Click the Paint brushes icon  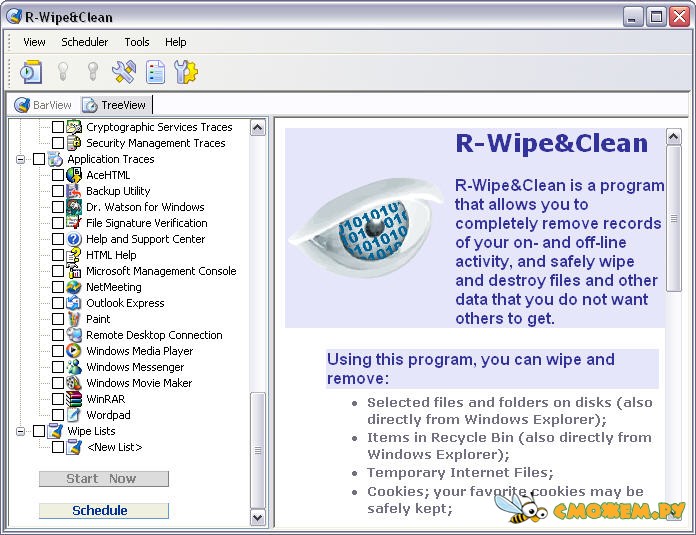pyautogui.click(x=74, y=319)
